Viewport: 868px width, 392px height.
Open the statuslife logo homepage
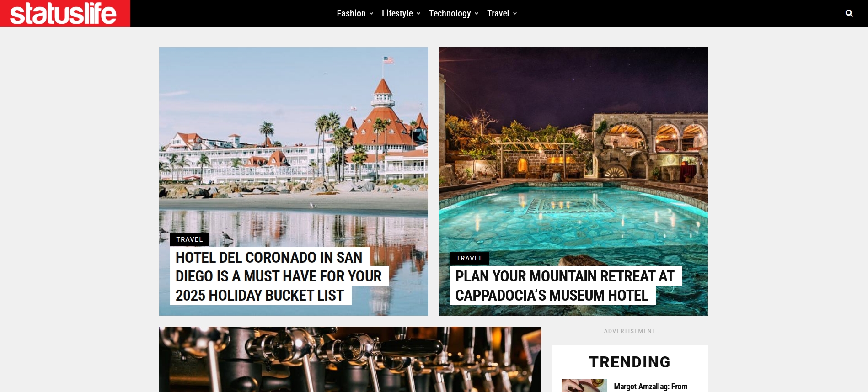click(x=64, y=13)
